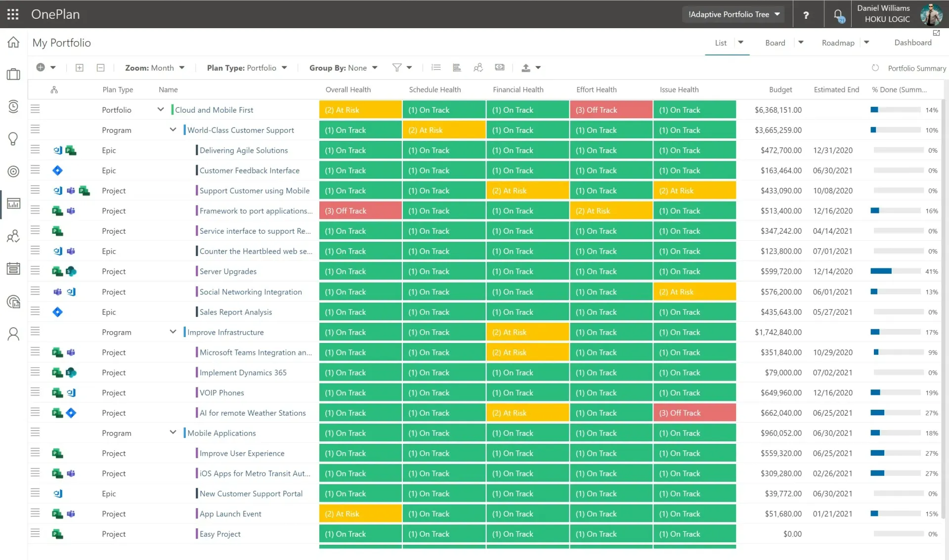Open the notifications bell
The height and width of the screenshot is (560, 949).
coord(838,15)
